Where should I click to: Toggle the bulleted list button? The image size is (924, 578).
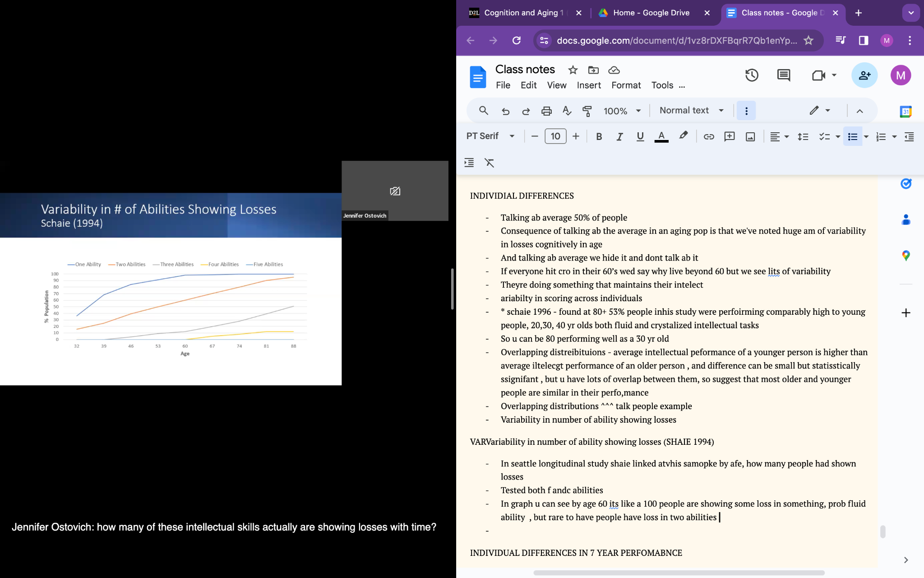tap(853, 137)
